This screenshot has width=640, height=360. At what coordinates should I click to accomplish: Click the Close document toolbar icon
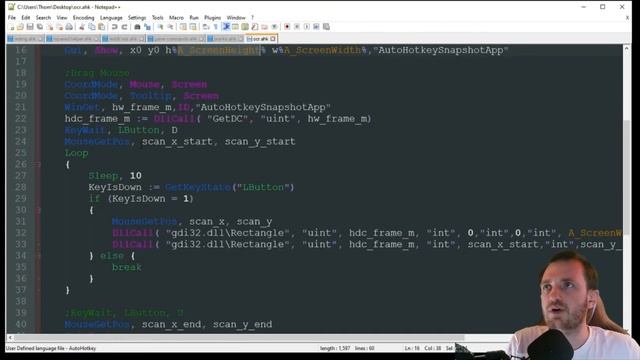(50, 27)
